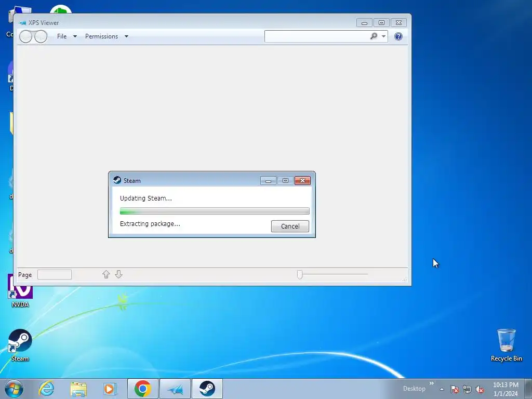Open Windows Media Player from the taskbar
532x399 pixels.
(x=110, y=389)
